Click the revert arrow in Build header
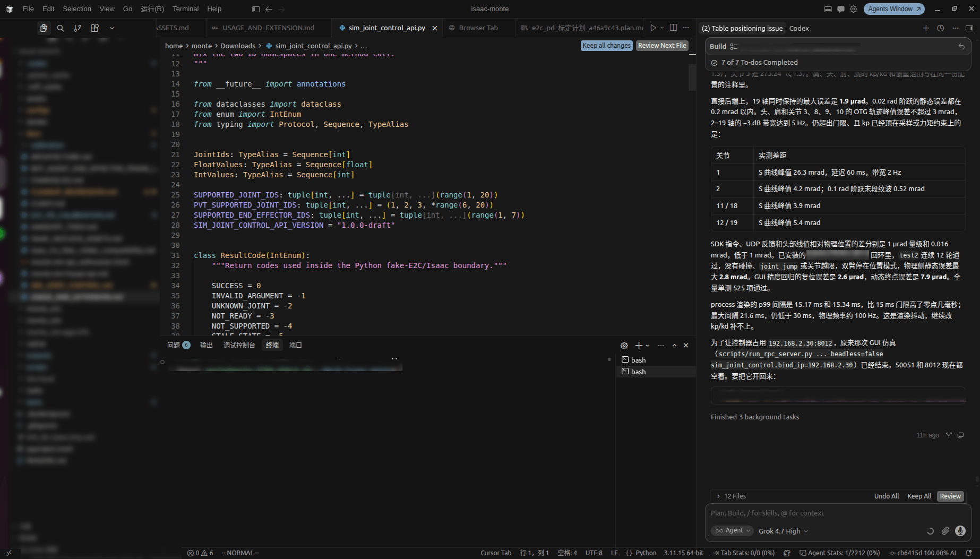The image size is (980, 559). click(961, 47)
